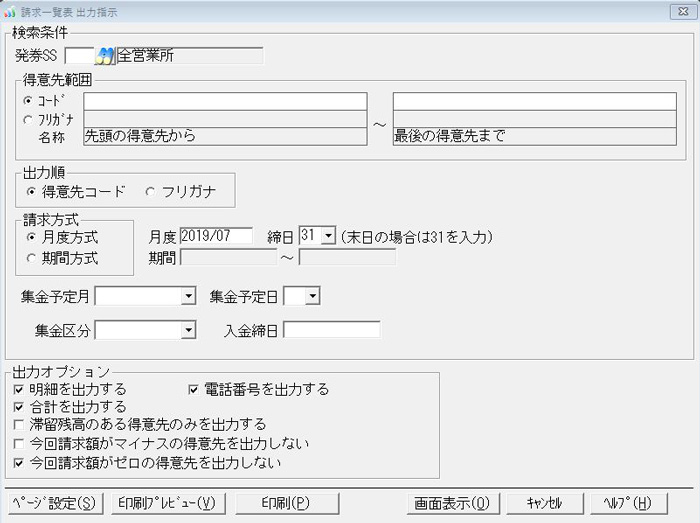Click the ページ設定(S) button
This screenshot has height=523, width=700.
54,502
